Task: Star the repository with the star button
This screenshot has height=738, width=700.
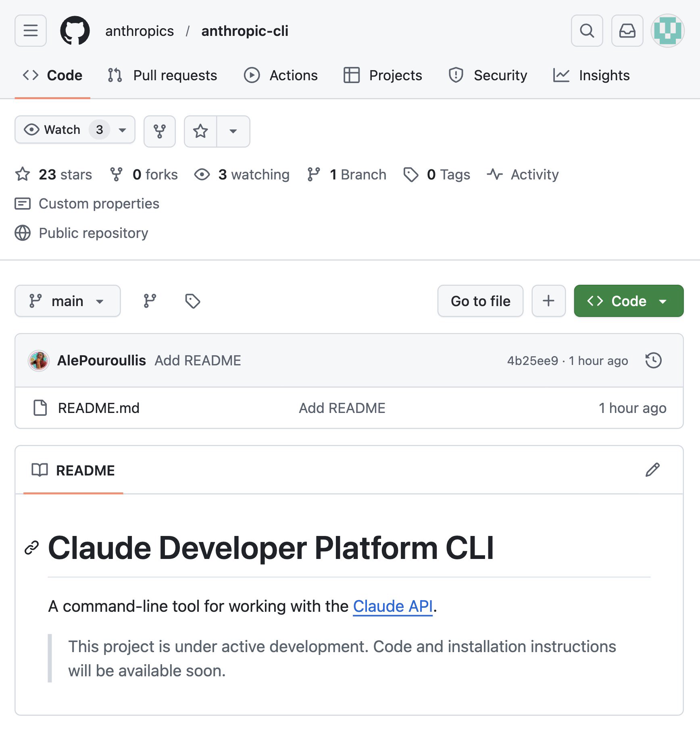Action: pos(200,131)
